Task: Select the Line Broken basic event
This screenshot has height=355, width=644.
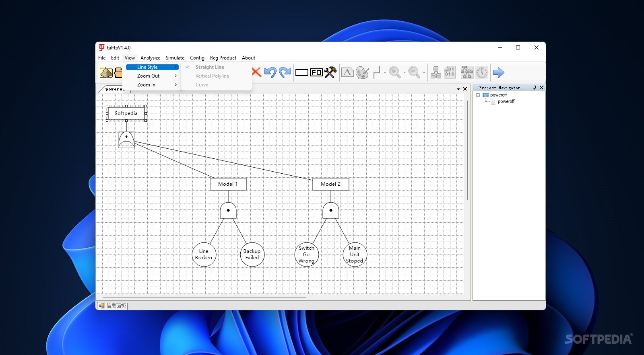Action: pyautogui.click(x=204, y=254)
